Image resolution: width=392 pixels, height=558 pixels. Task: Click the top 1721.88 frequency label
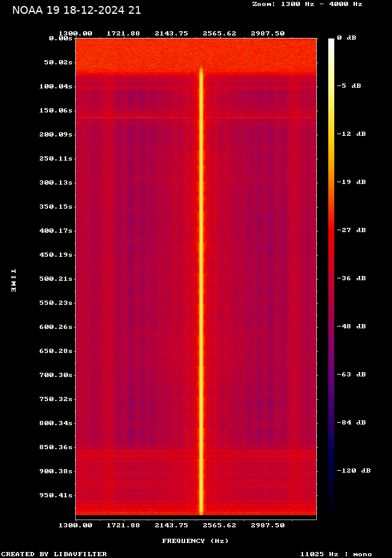tap(123, 33)
